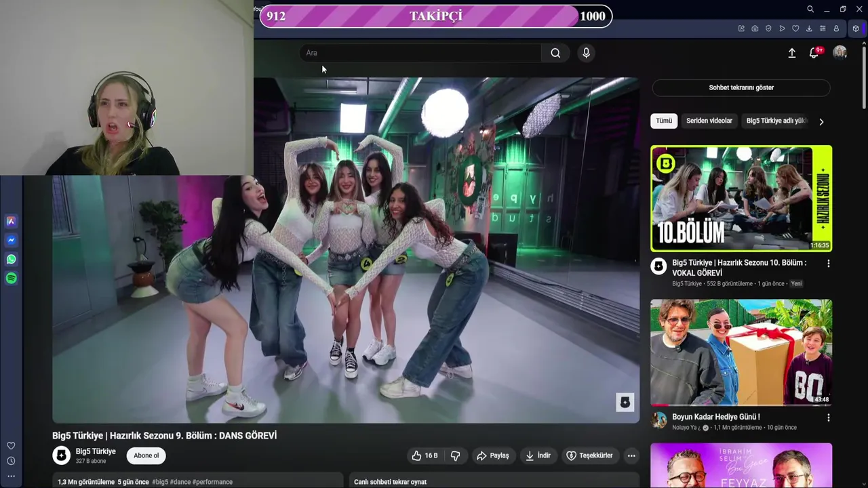Open Aria AI icon in sidebar
868x488 pixels.
pos(11,221)
